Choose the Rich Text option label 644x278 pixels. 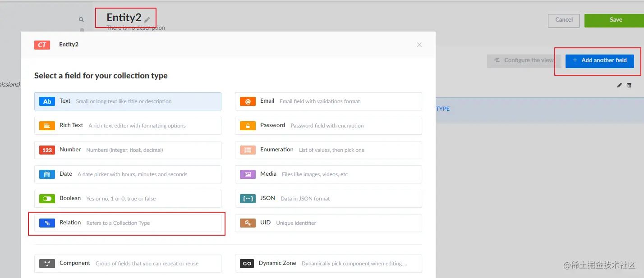[71, 125]
